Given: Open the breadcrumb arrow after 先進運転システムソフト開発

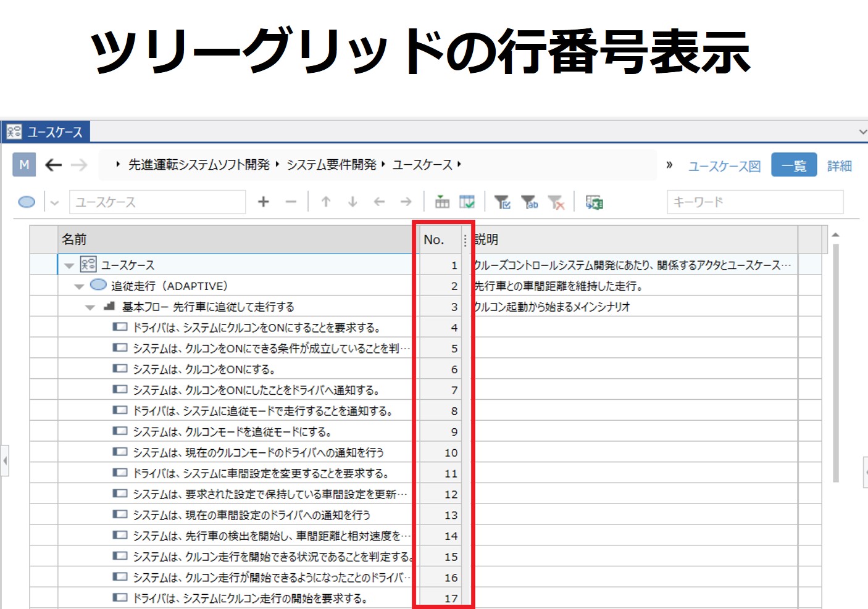Looking at the screenshot, I should pyautogui.click(x=277, y=164).
